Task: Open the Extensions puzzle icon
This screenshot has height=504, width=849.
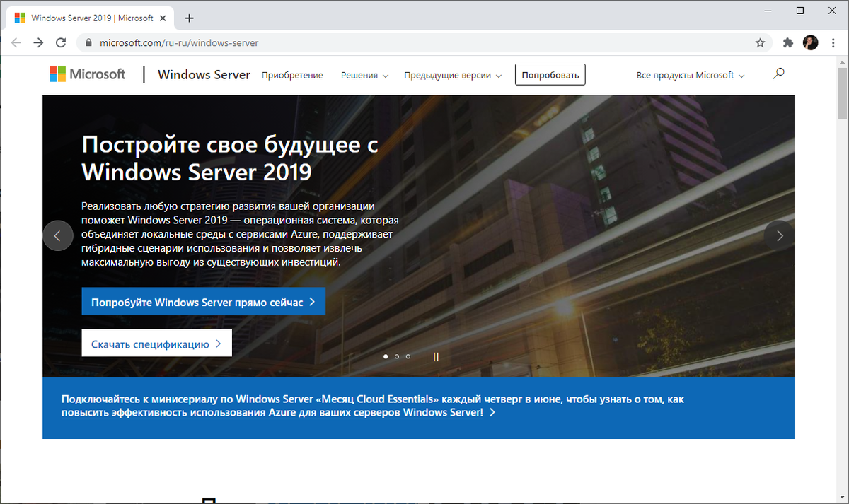Action: pos(788,43)
